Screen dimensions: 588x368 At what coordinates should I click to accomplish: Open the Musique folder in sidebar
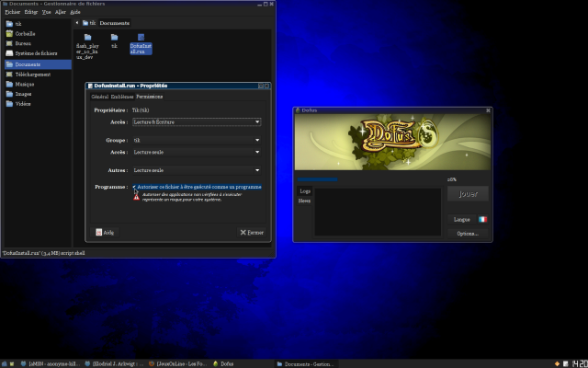[x=25, y=84]
